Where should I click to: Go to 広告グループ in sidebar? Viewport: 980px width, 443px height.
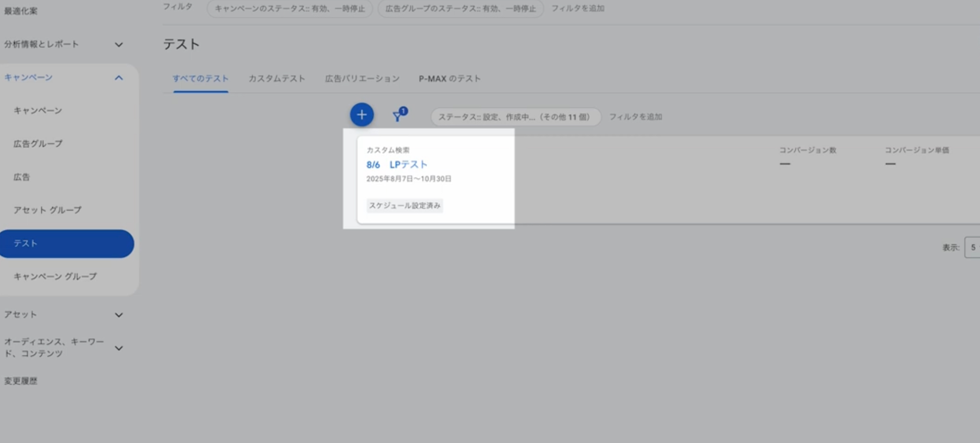tap(38, 144)
